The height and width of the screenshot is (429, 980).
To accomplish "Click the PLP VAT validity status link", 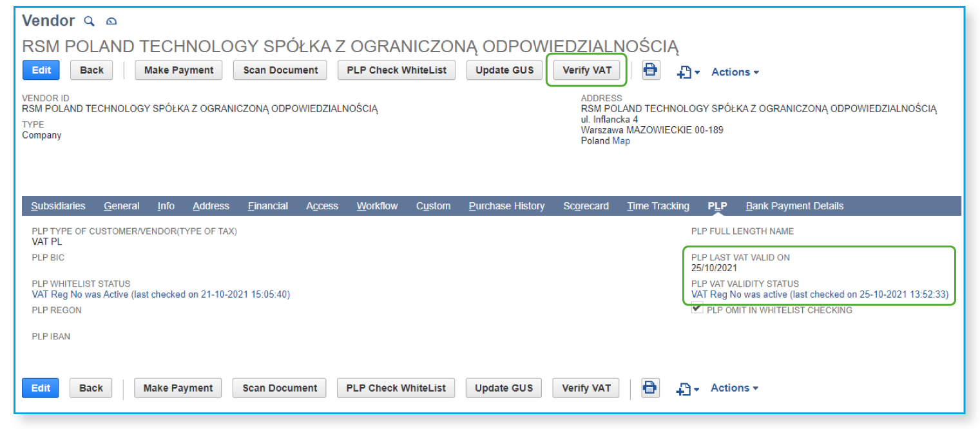I will pyautogui.click(x=820, y=294).
